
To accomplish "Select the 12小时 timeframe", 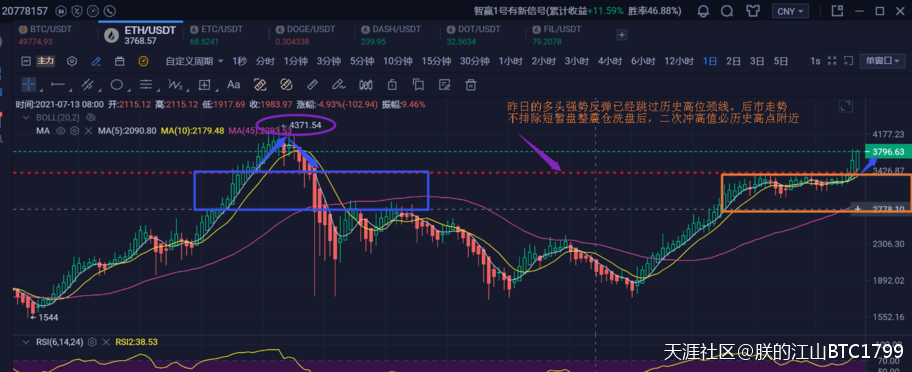I will click(679, 61).
